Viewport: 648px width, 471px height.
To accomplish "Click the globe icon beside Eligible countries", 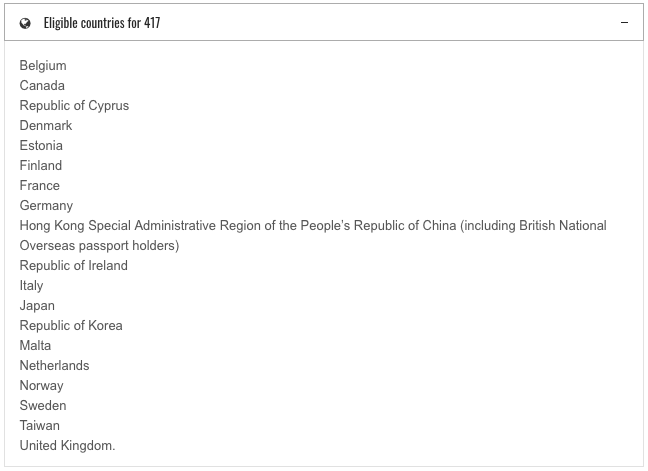I will pyautogui.click(x=25, y=24).
